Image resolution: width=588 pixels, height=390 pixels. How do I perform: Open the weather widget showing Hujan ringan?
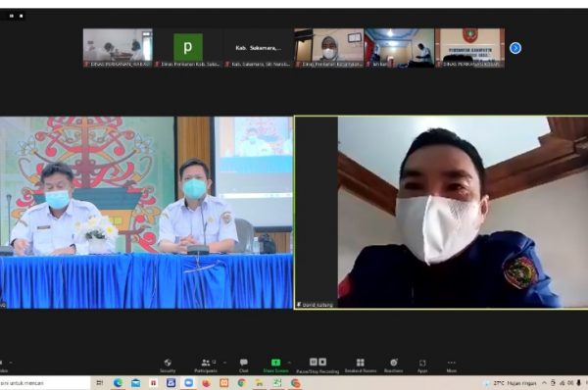pos(510,383)
